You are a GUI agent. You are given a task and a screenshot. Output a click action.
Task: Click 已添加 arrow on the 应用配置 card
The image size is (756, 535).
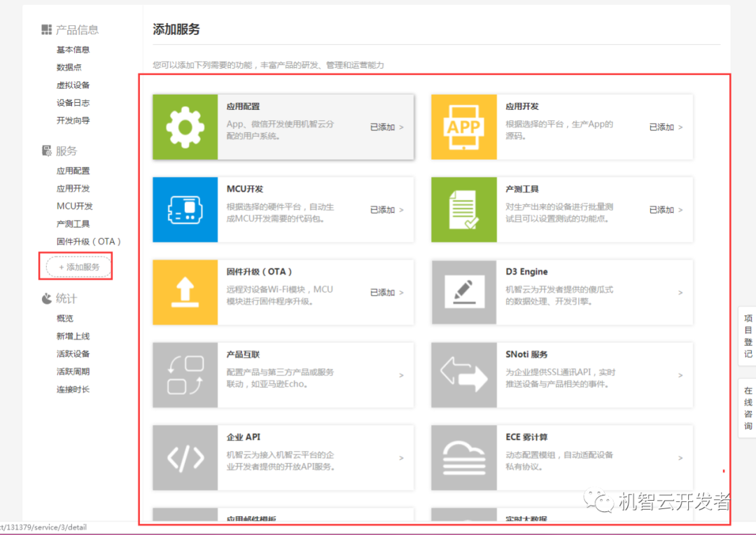386,127
